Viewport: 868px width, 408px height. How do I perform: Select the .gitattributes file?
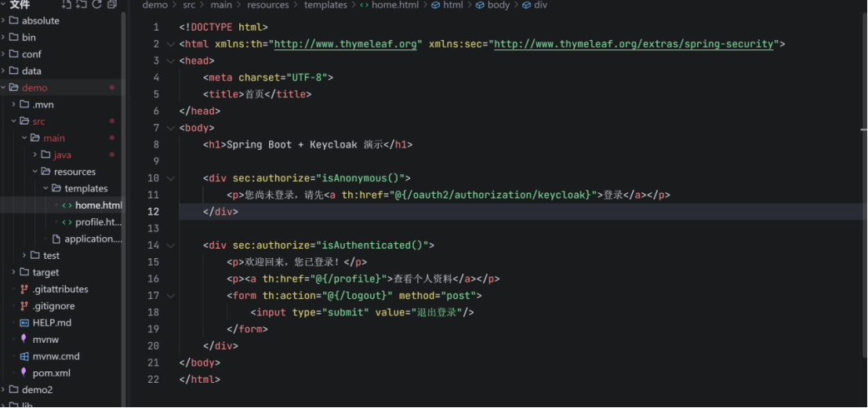tap(61, 289)
